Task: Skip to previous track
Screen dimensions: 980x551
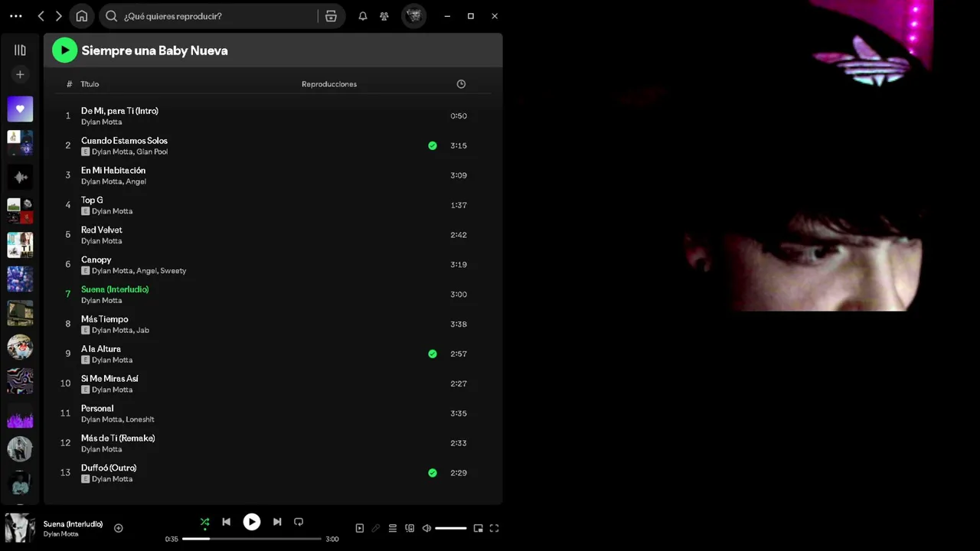Action: [x=226, y=522]
